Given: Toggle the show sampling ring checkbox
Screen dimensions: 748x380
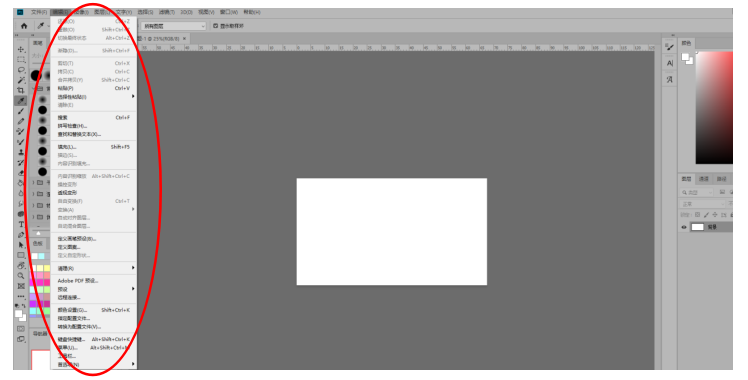Looking at the screenshot, I should point(216,26).
